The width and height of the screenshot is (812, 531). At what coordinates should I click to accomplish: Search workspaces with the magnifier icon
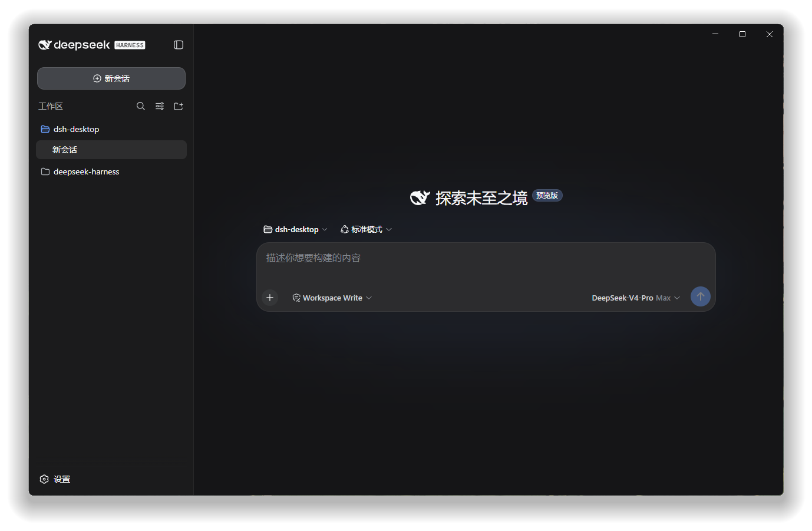point(141,106)
